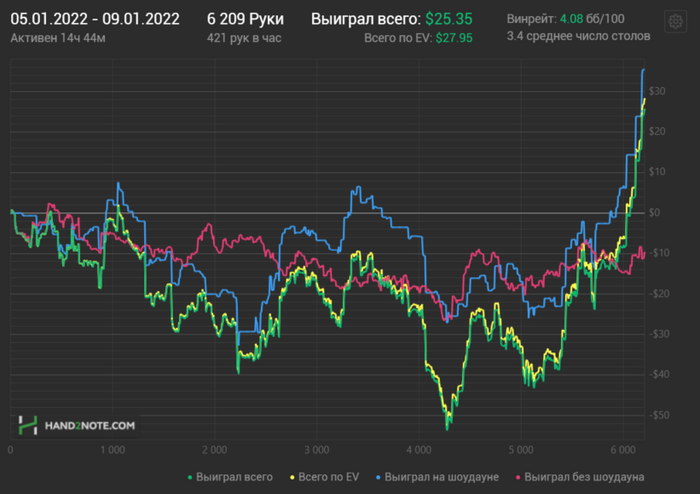Viewport: 700px width, 494px height.
Task: Click 'Активен 14ч 44м' activity text
Action: (x=58, y=38)
